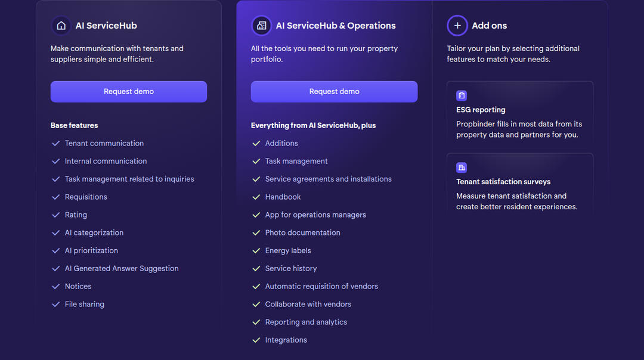Click the checkmark next to Collaborate with vendors
The height and width of the screenshot is (360, 644).
click(x=256, y=304)
